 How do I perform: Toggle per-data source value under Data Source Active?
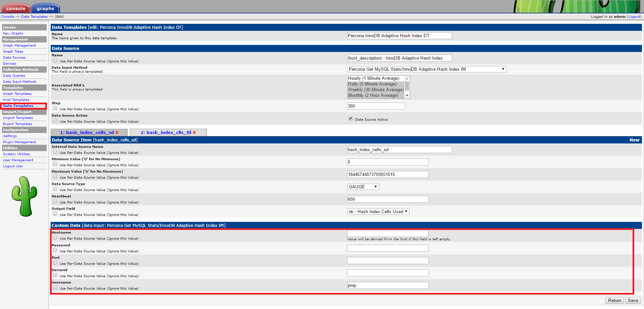tap(55, 121)
